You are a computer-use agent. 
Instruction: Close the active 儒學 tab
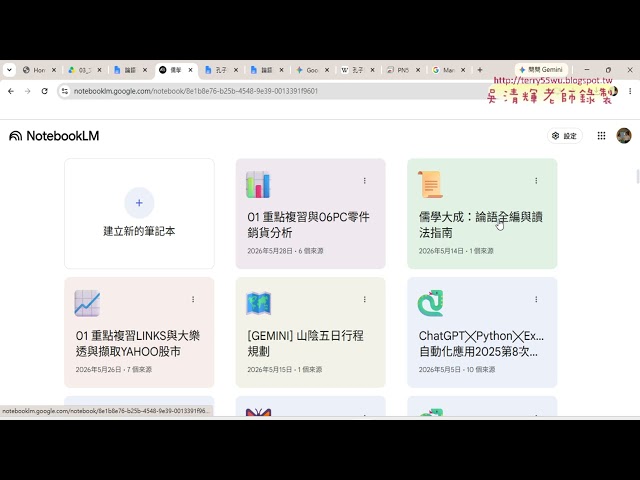190,70
